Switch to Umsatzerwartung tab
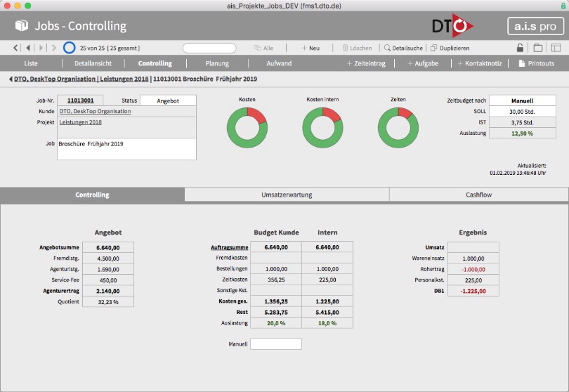Image resolution: width=569 pixels, height=392 pixels. [287, 195]
